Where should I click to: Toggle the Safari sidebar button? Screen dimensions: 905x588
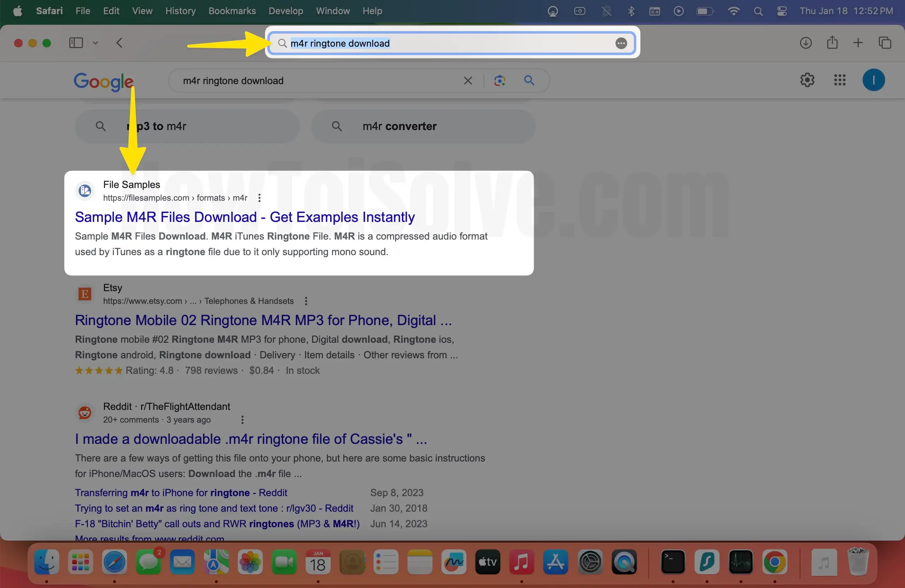click(76, 43)
